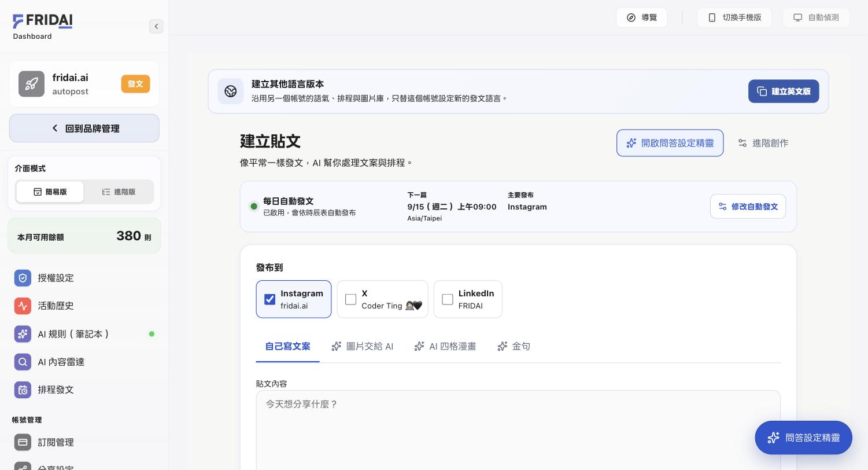Open 排程發文 menu item label
The width and height of the screenshot is (868, 470).
coord(56,390)
